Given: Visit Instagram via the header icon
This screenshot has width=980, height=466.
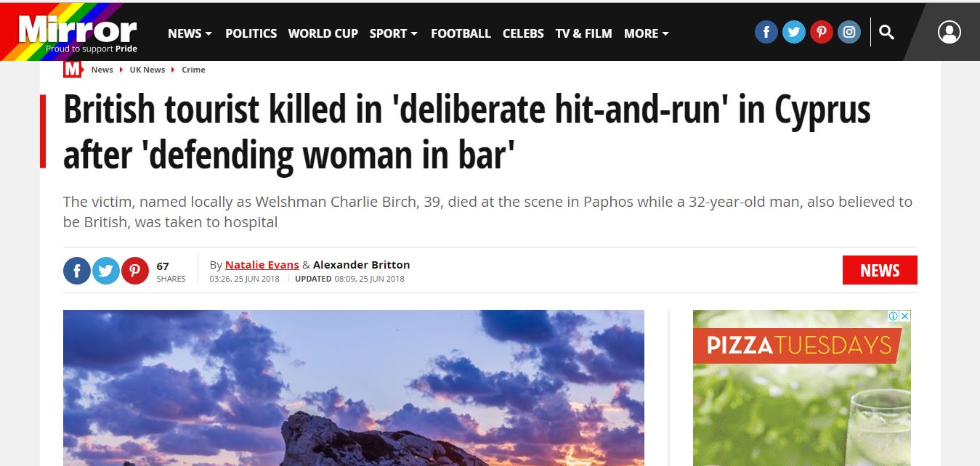Looking at the screenshot, I should pyautogui.click(x=849, y=32).
